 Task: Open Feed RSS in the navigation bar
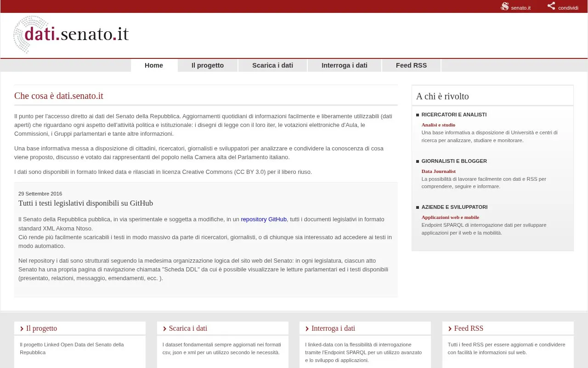(x=411, y=65)
